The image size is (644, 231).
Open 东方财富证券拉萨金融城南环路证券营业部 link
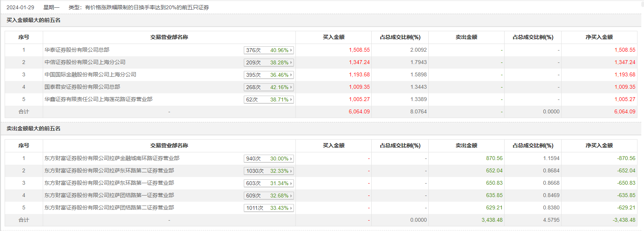(112, 158)
